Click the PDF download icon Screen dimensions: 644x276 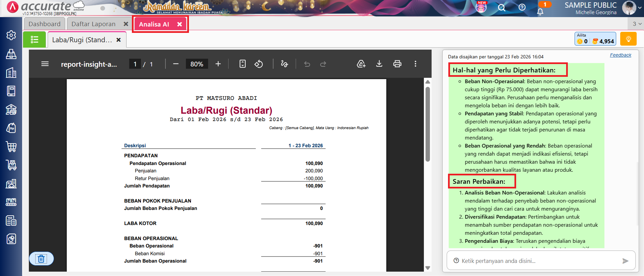pyautogui.click(x=379, y=64)
